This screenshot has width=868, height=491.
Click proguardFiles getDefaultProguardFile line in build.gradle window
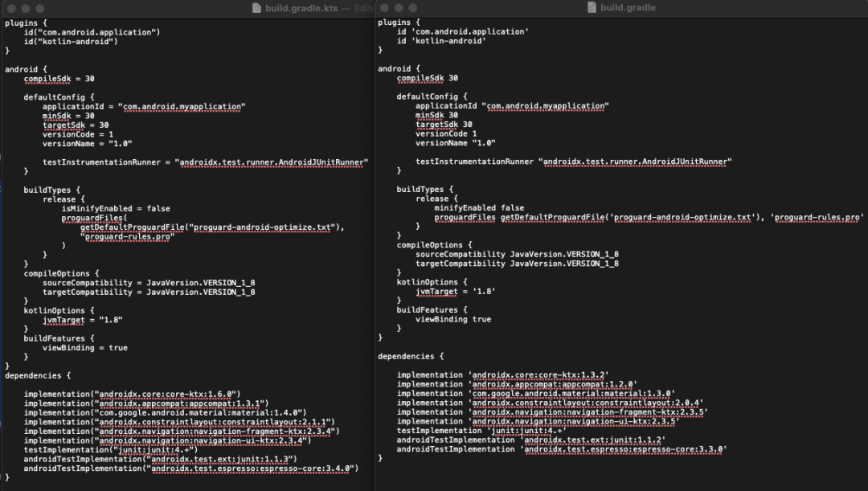pos(649,218)
